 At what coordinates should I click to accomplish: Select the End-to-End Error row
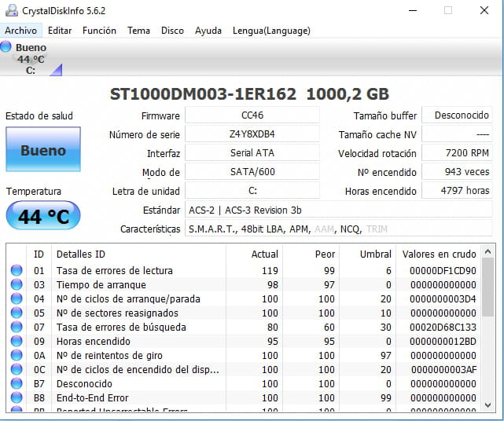tap(244, 397)
